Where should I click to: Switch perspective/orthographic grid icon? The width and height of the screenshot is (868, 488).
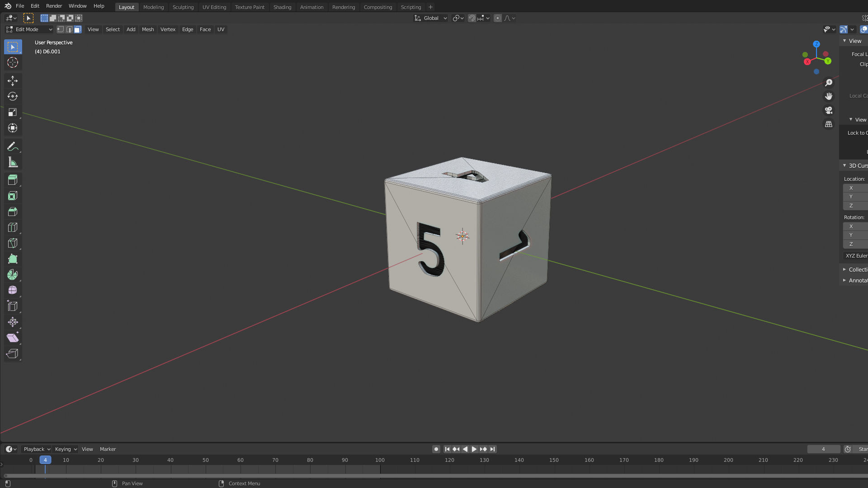coord(829,124)
